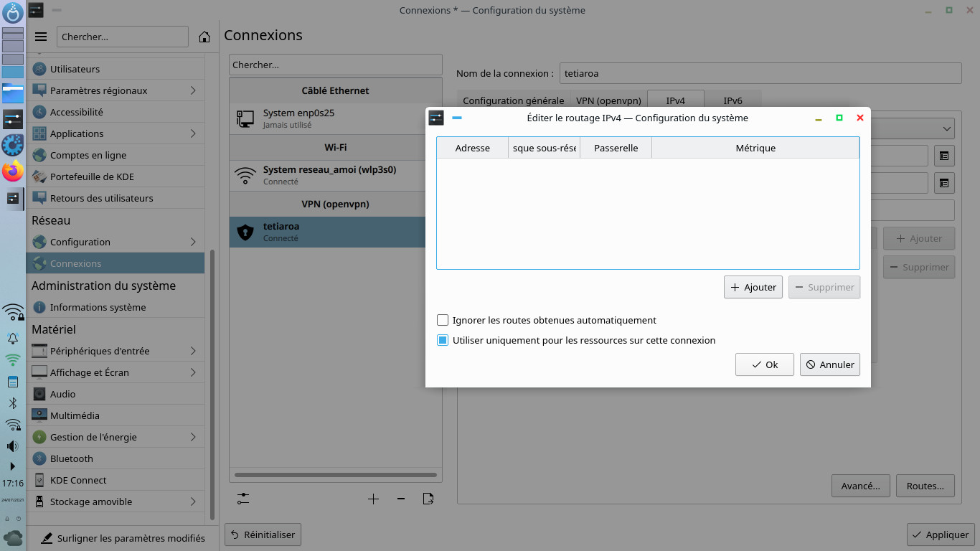Screen dimensions: 980x551
Task: Click the connection search field
Action: click(x=335, y=65)
